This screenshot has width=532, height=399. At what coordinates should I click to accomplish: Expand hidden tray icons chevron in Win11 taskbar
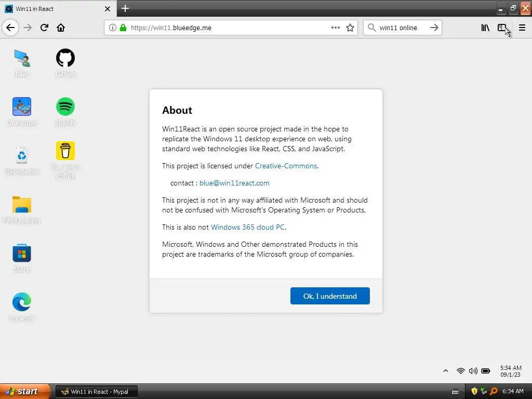[x=446, y=371]
